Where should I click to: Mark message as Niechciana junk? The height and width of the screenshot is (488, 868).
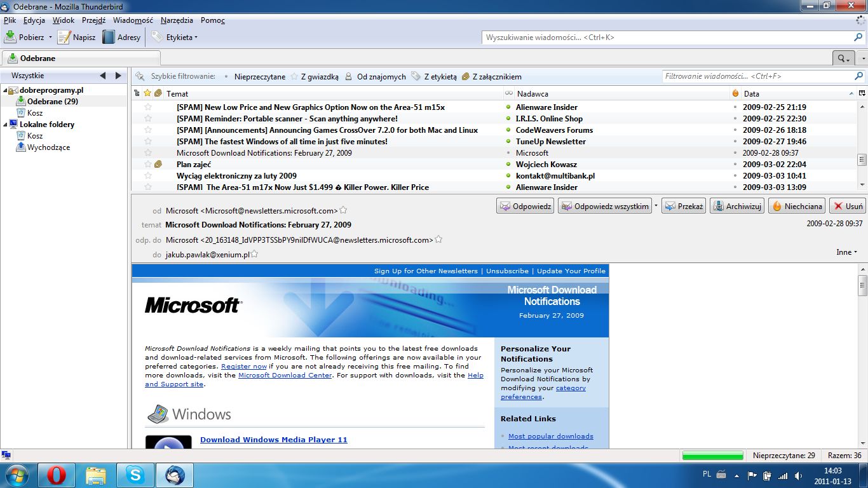pyautogui.click(x=797, y=206)
